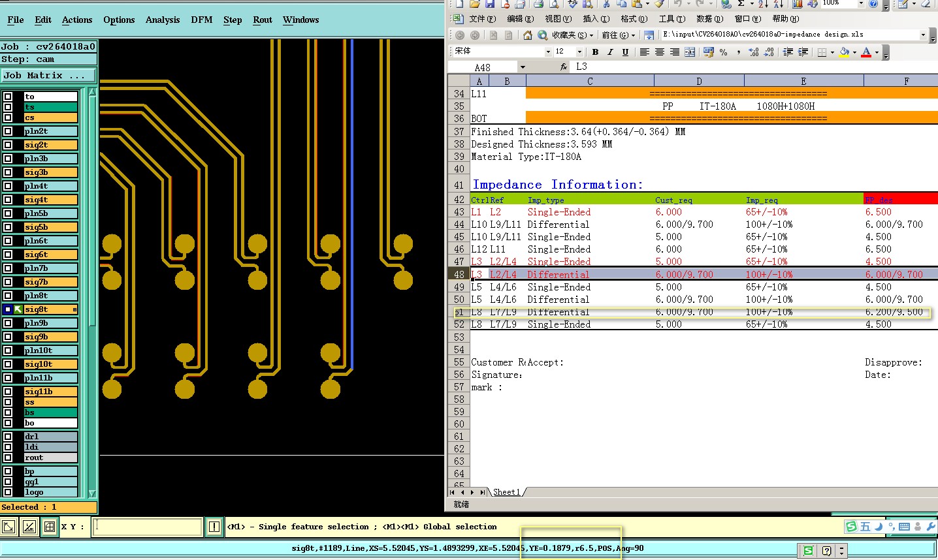Click the function fx icon in formula bar

(x=564, y=67)
